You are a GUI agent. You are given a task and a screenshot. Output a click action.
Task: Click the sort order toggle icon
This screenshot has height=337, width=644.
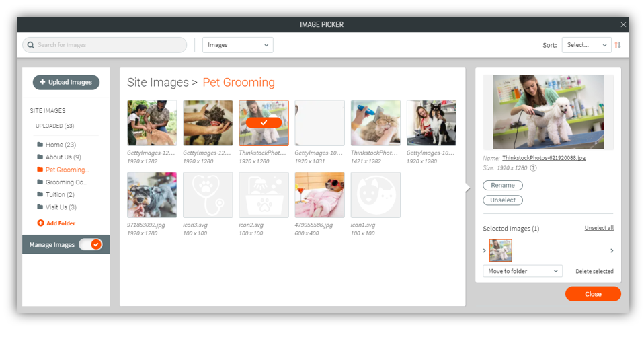(618, 45)
